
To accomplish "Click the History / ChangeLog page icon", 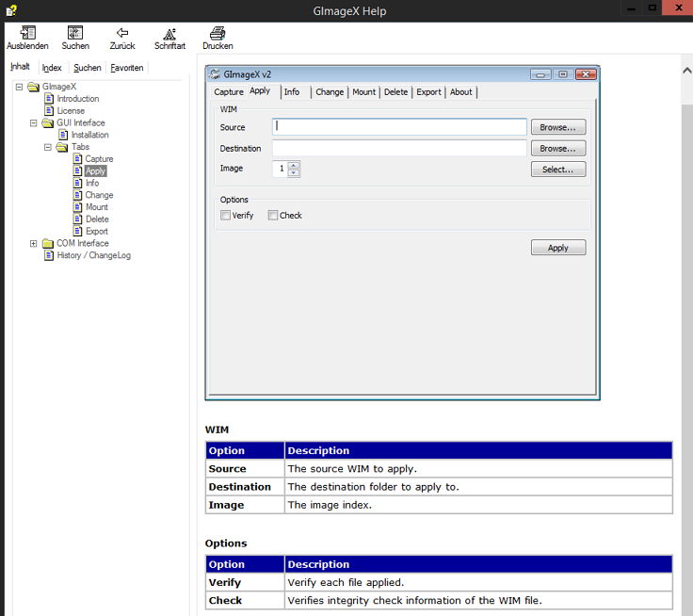I will tap(49, 255).
